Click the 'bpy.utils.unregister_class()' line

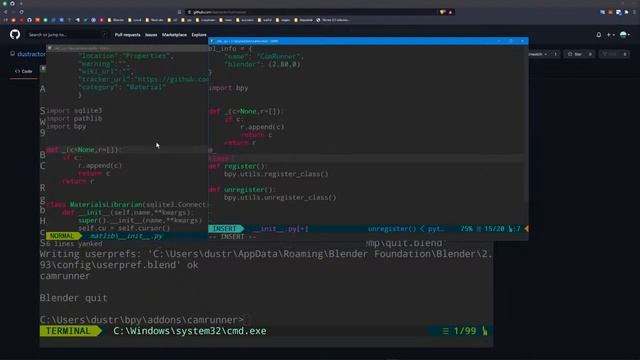coord(280,198)
